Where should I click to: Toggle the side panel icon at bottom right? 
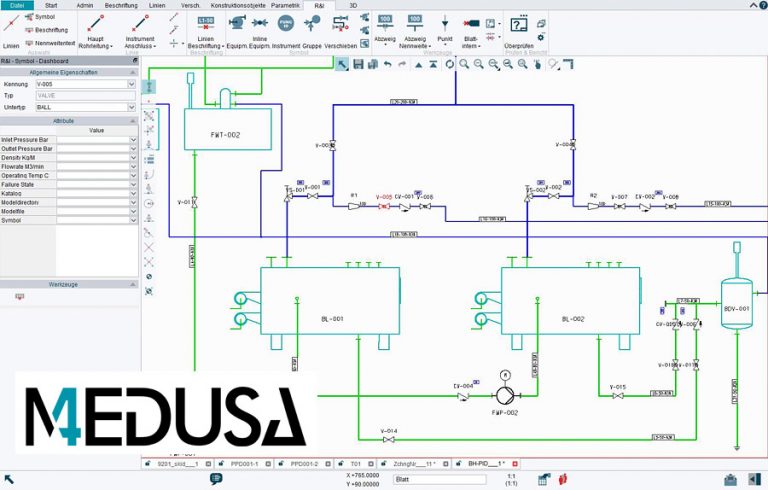(754, 479)
